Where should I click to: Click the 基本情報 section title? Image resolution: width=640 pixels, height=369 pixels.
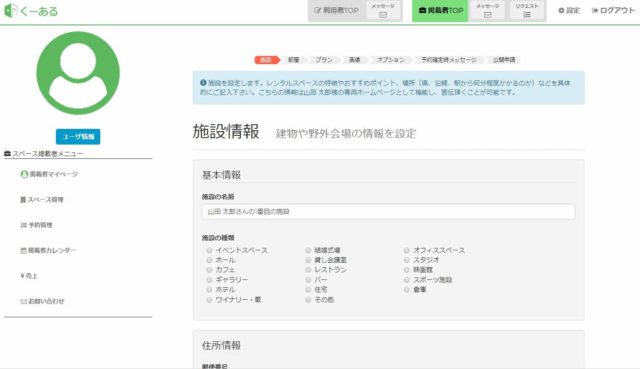tap(221, 175)
